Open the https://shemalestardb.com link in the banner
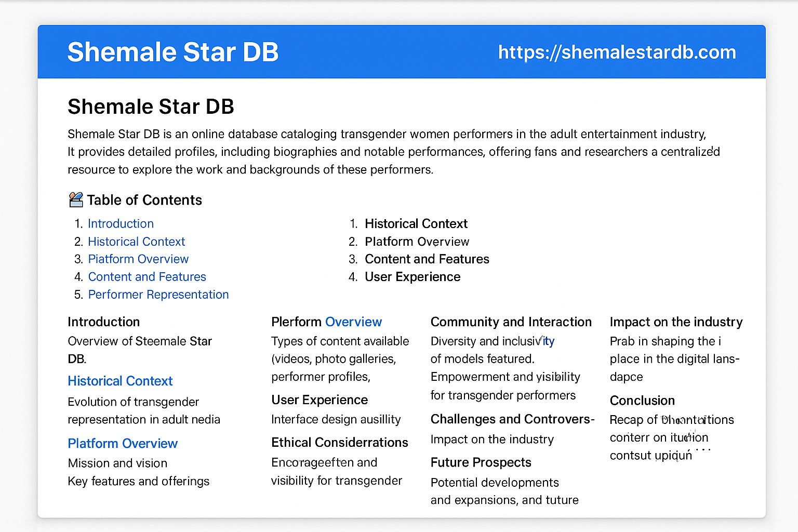 [617, 52]
